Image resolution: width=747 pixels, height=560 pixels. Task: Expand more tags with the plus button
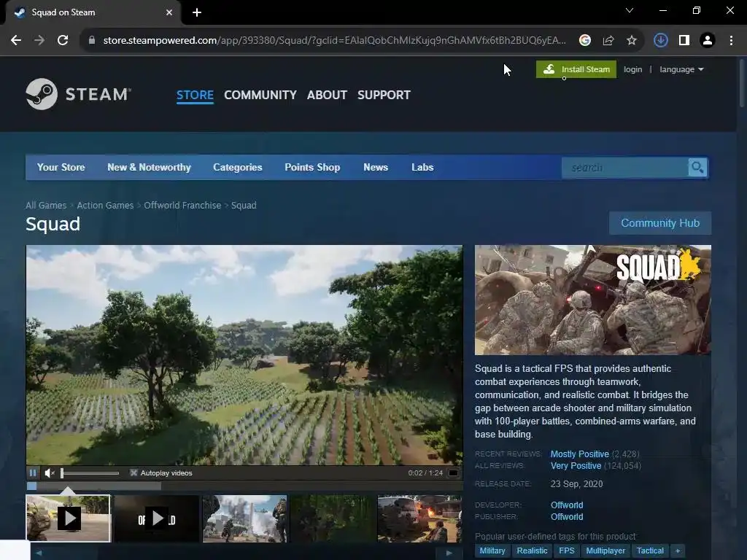[678, 551]
